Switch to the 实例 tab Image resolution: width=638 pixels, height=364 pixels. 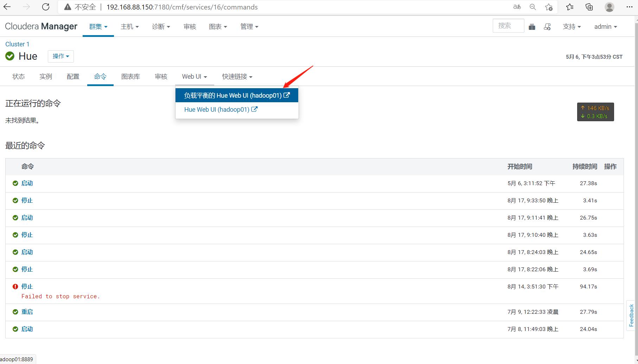click(46, 77)
